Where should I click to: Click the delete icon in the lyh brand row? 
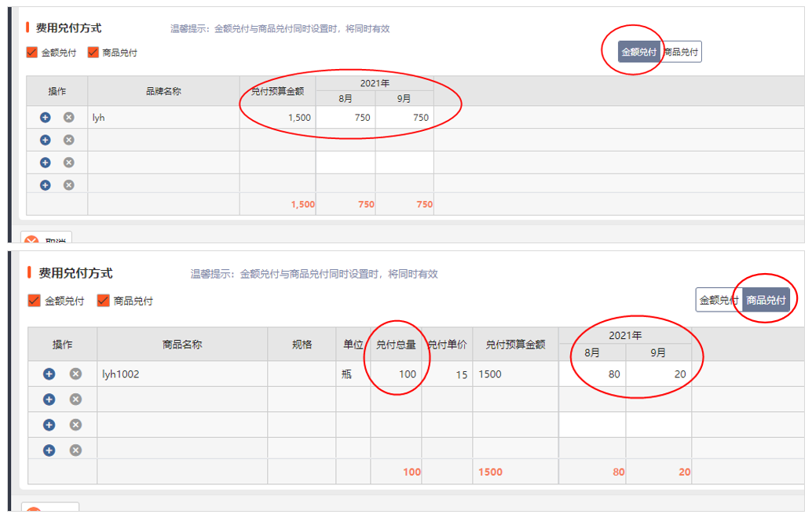(x=68, y=118)
